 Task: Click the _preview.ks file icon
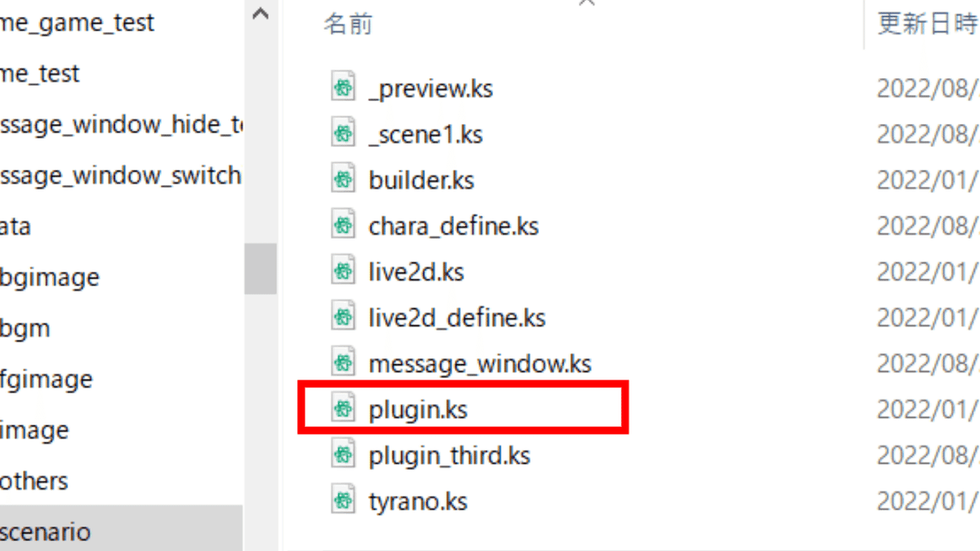343,87
